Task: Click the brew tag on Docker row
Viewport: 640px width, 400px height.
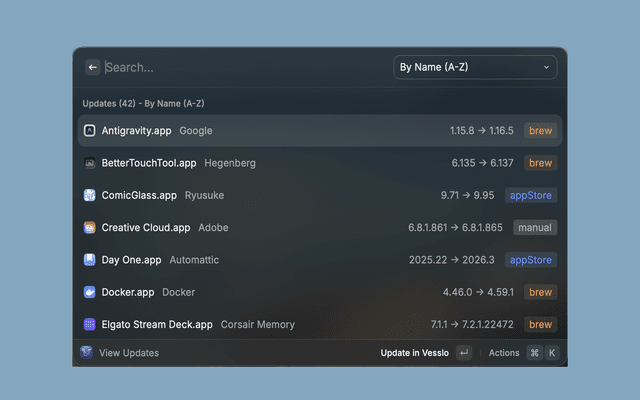Action: click(540, 292)
